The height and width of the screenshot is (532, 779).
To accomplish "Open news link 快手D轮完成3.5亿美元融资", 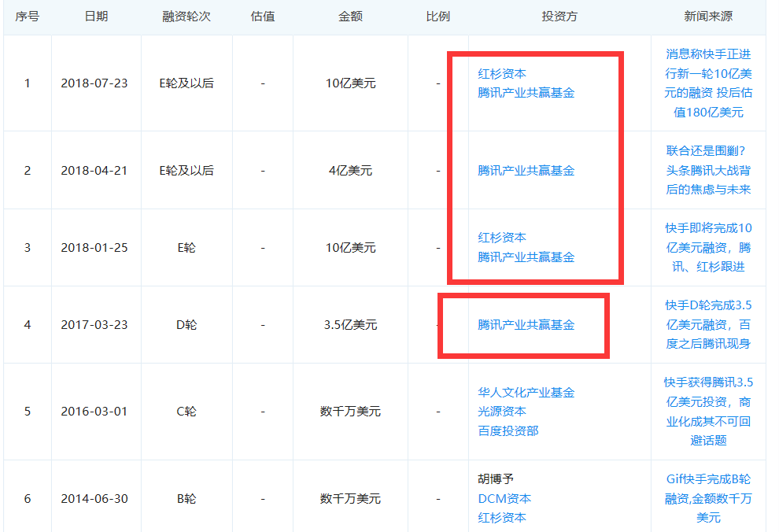I will point(708,324).
